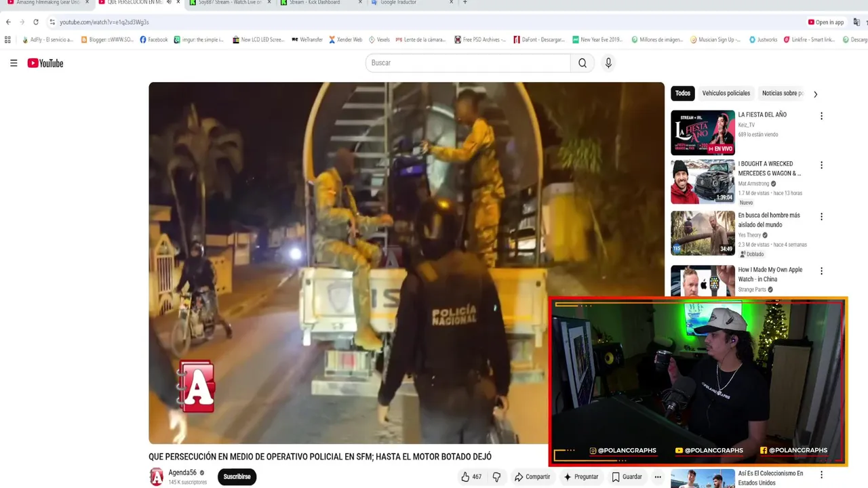Click the Open in app button
The image size is (868, 488).
click(x=826, y=22)
